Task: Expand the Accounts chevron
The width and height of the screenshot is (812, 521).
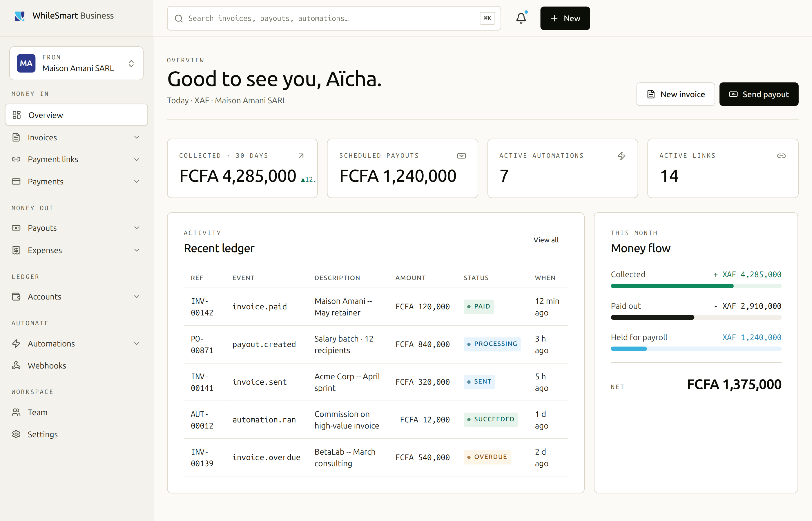Action: [137, 296]
